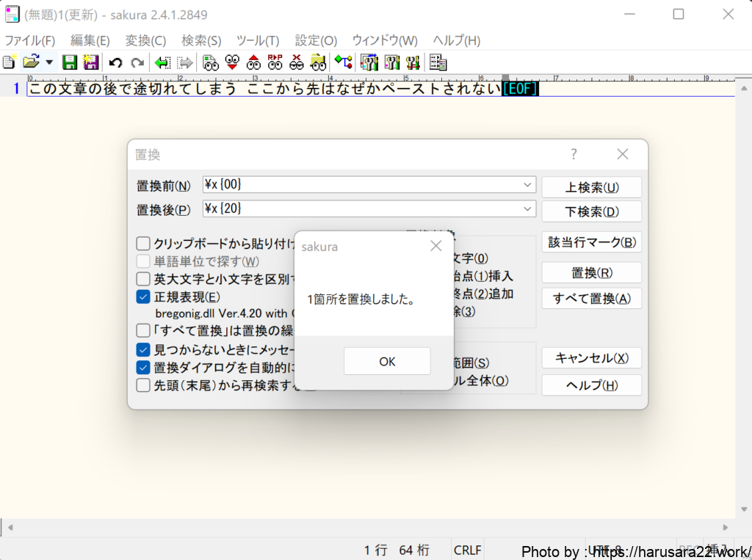Open the 検索(S) menu
752x560 pixels.
pos(201,40)
